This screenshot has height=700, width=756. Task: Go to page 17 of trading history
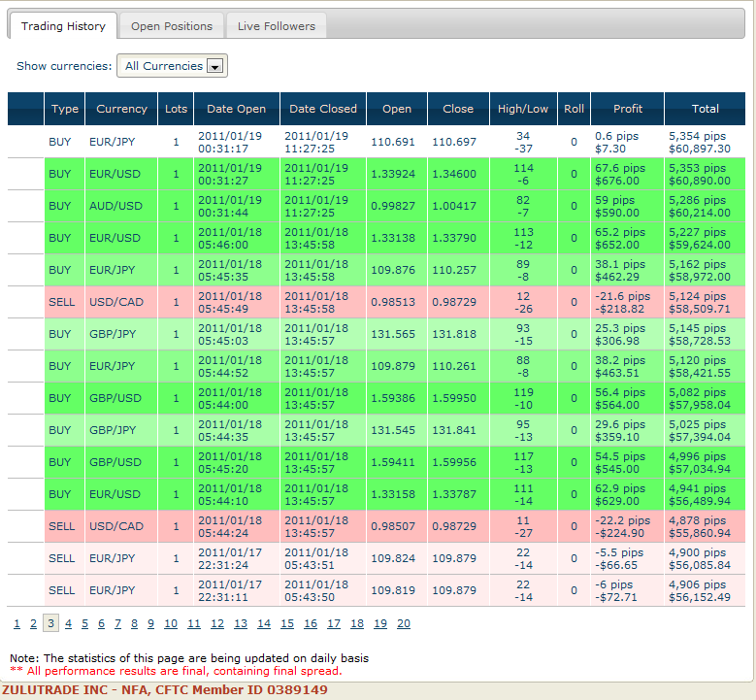[334, 623]
